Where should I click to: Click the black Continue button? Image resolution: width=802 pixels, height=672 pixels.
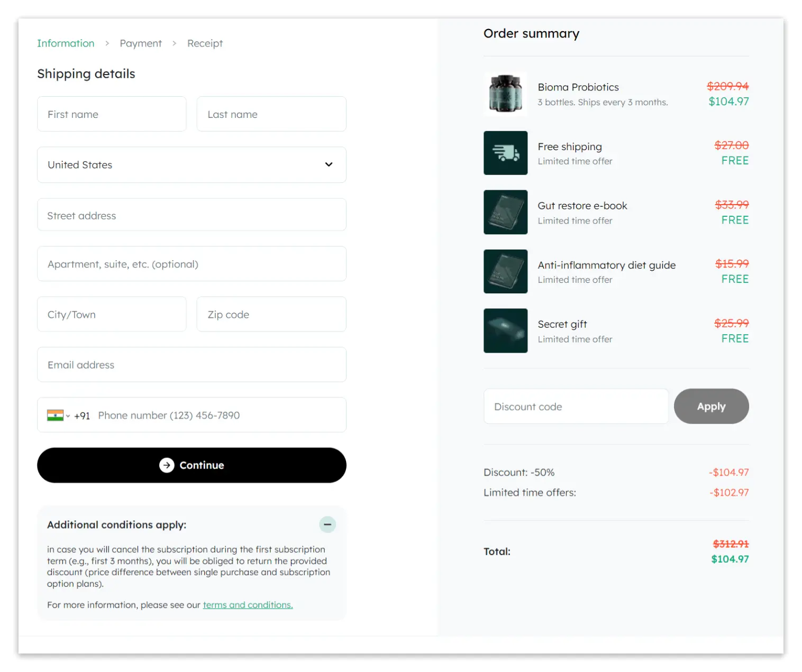point(192,465)
